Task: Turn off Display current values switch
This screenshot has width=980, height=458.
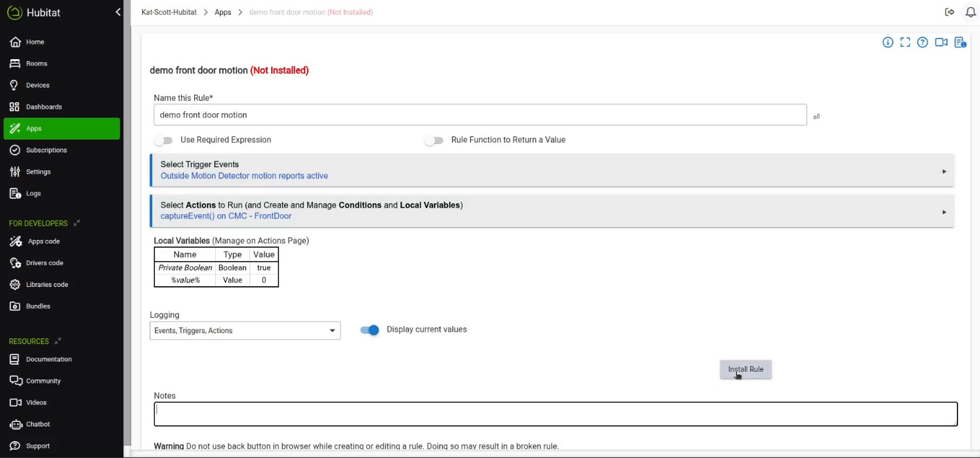Action: click(x=370, y=330)
